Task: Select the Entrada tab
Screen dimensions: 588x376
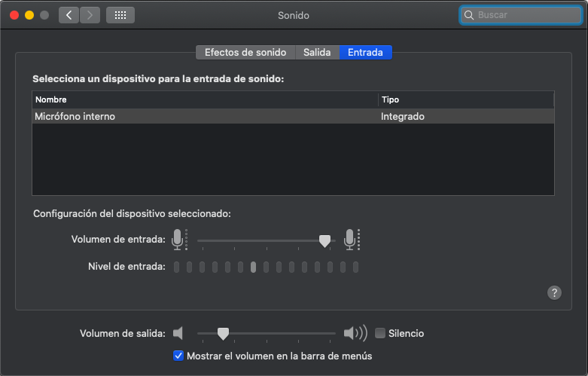Action: coord(366,53)
